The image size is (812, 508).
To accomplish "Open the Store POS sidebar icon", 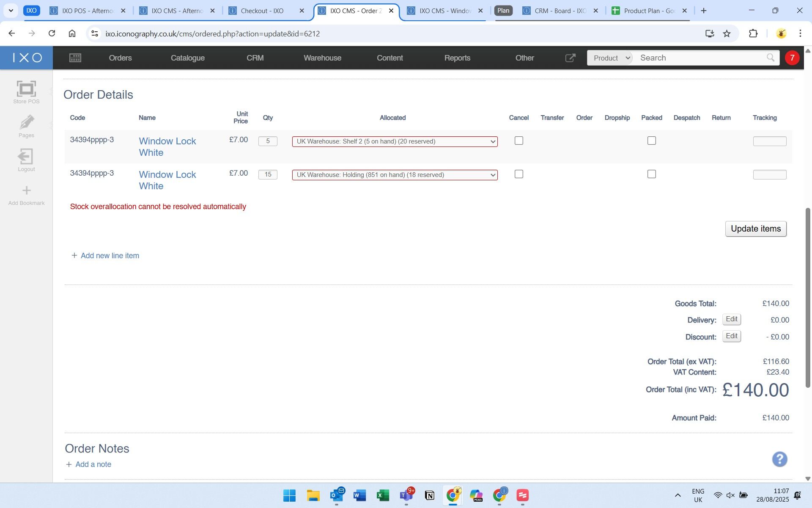I will [x=26, y=89].
